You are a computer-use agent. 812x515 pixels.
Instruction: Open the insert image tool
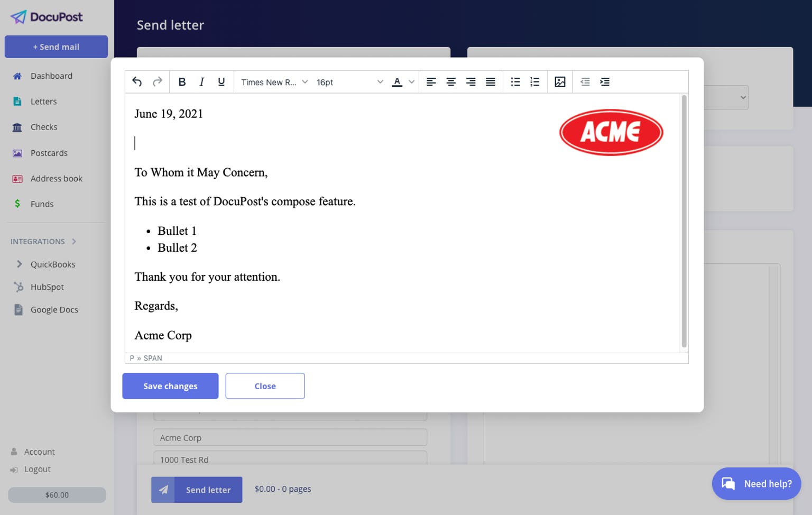560,82
